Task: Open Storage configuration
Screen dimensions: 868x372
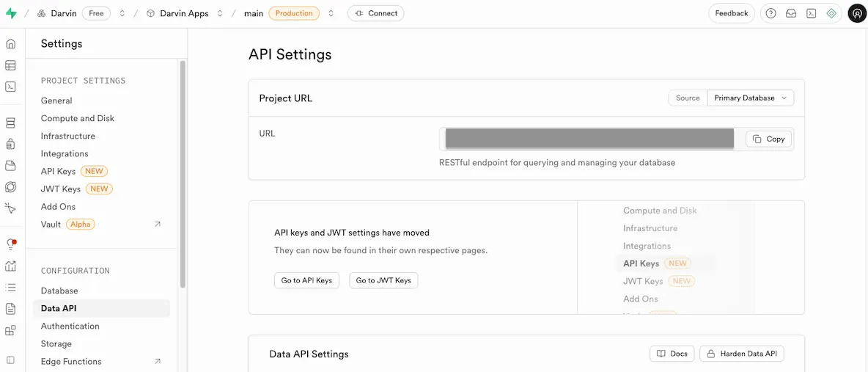Action: point(56,343)
